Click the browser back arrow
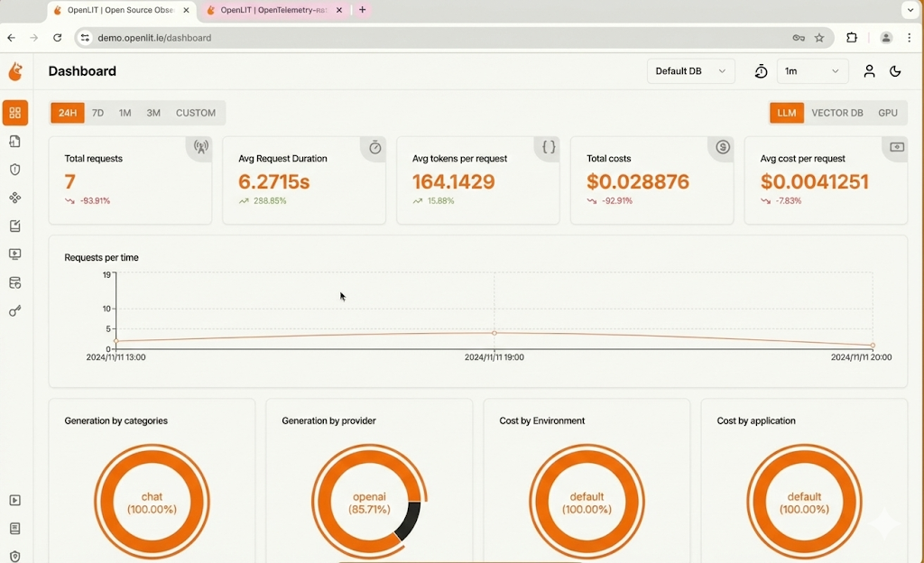 [11, 38]
